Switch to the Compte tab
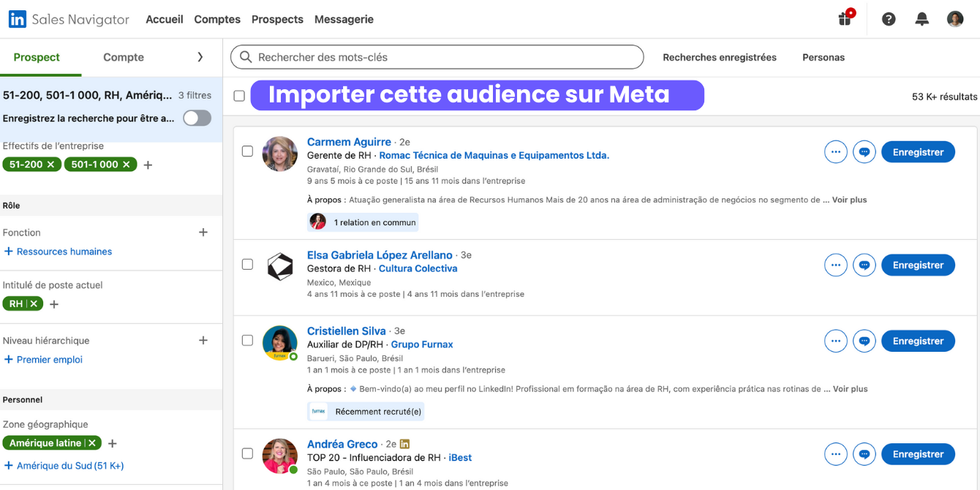980x490 pixels. coord(124,57)
